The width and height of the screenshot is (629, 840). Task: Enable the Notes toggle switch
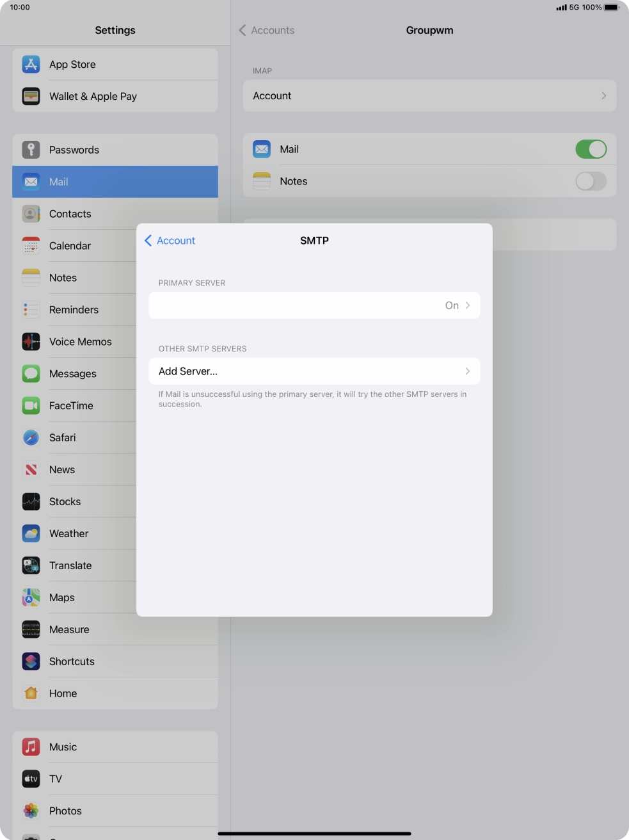tap(590, 181)
